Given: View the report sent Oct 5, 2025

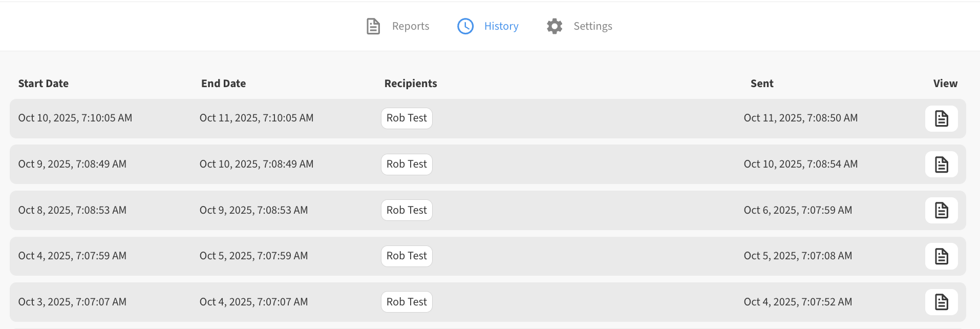Looking at the screenshot, I should click(x=941, y=256).
